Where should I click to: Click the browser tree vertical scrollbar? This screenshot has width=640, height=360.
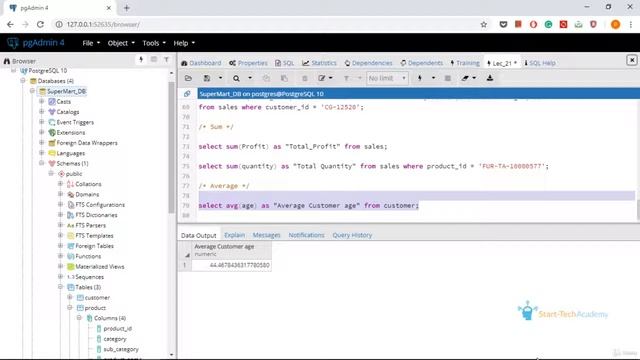click(171, 147)
